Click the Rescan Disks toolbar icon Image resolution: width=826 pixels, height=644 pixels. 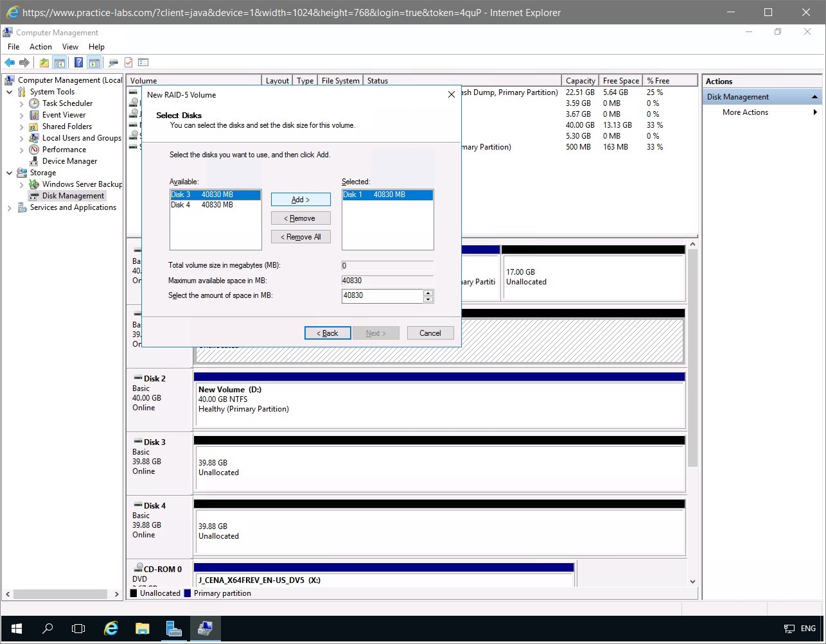pyautogui.click(x=114, y=62)
